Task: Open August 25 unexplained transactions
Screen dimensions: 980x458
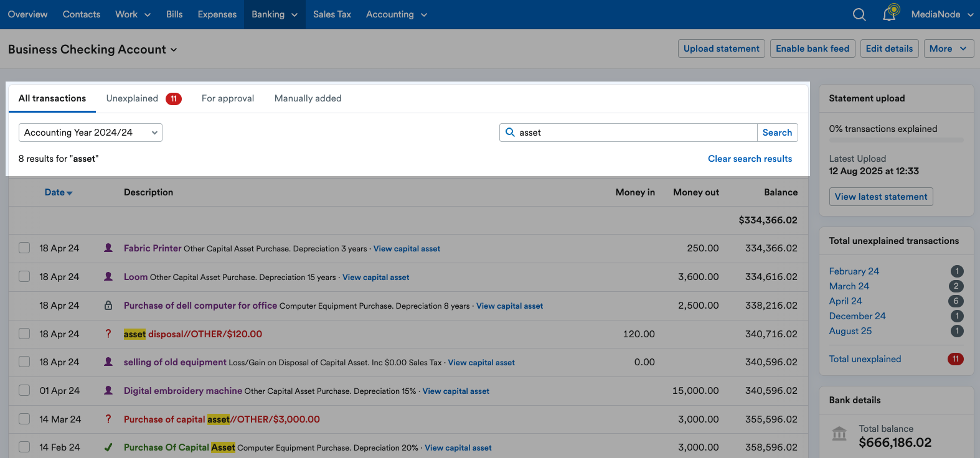Action: point(850,331)
